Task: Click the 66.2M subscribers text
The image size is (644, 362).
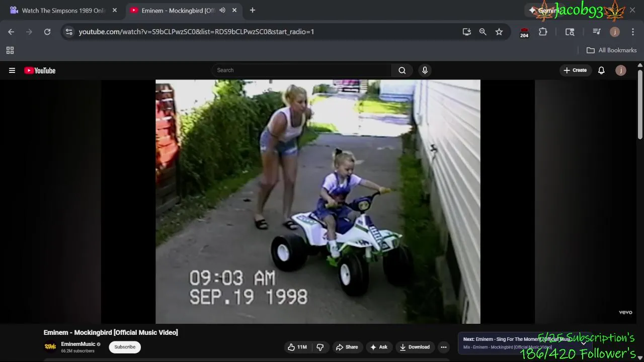Action: point(77,351)
